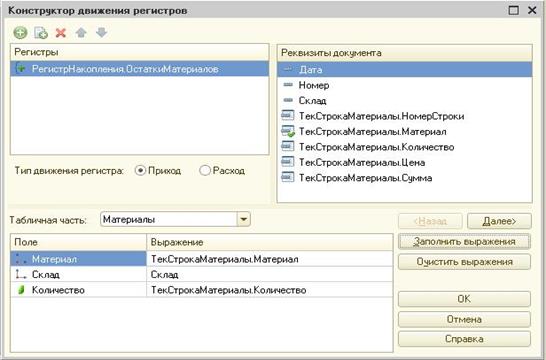
Task: Select Склад in Реквизиты документа list
Action: click(x=405, y=100)
